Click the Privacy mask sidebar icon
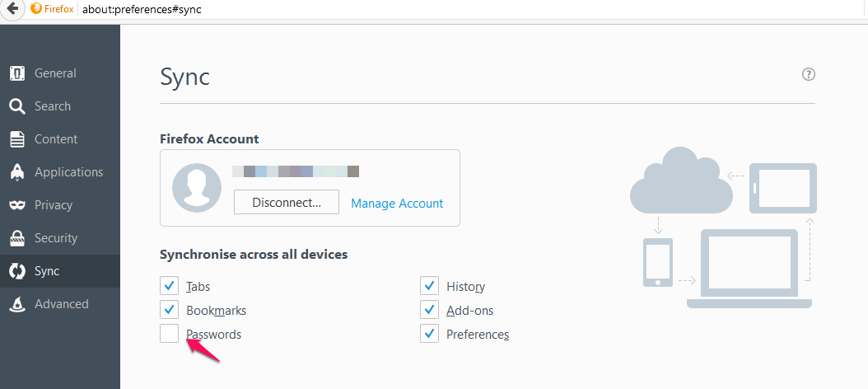The width and height of the screenshot is (868, 389). tap(17, 205)
